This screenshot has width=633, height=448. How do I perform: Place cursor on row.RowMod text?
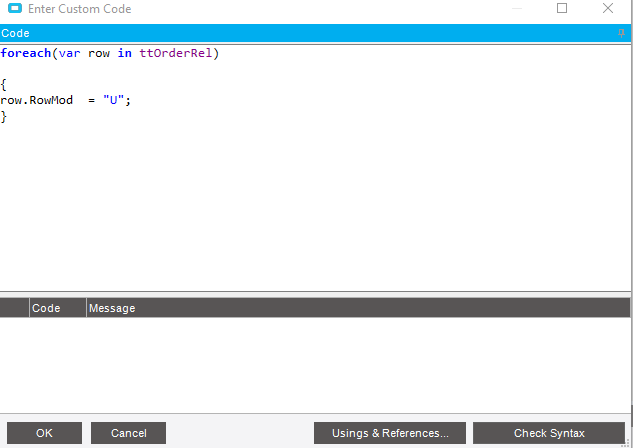(x=37, y=100)
